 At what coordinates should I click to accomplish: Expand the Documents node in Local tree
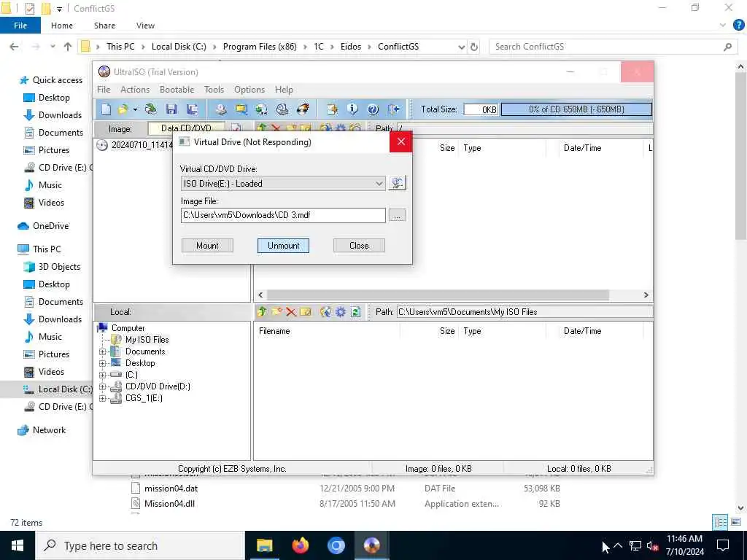click(x=102, y=352)
